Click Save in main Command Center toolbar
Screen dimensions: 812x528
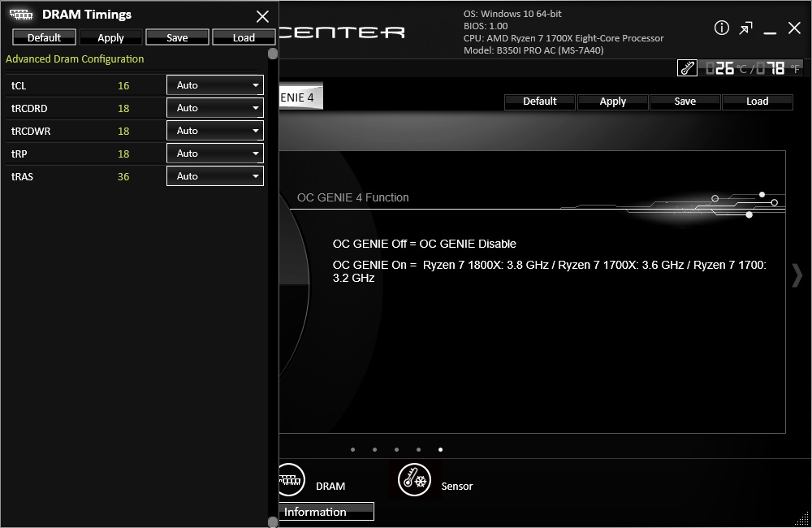[685, 102]
